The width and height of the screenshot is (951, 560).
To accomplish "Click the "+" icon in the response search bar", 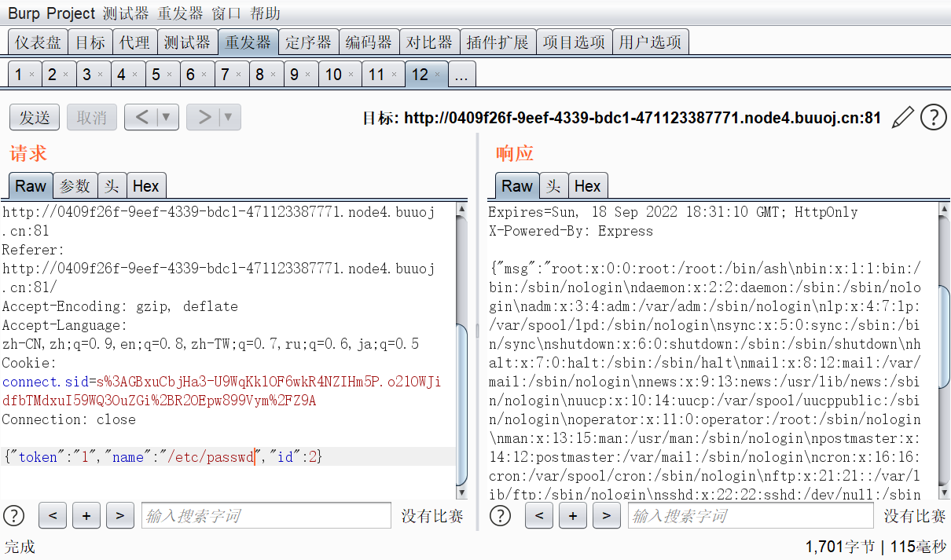I will tap(572, 515).
